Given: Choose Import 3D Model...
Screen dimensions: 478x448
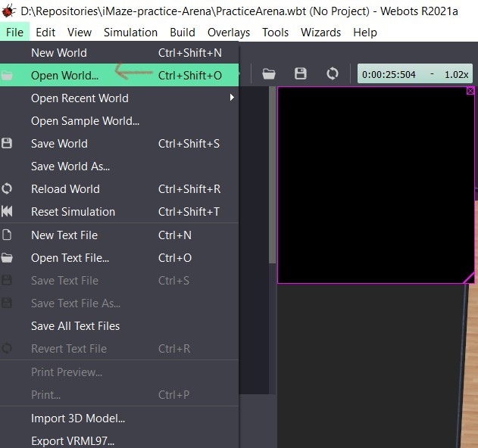Looking at the screenshot, I should click(119, 418).
